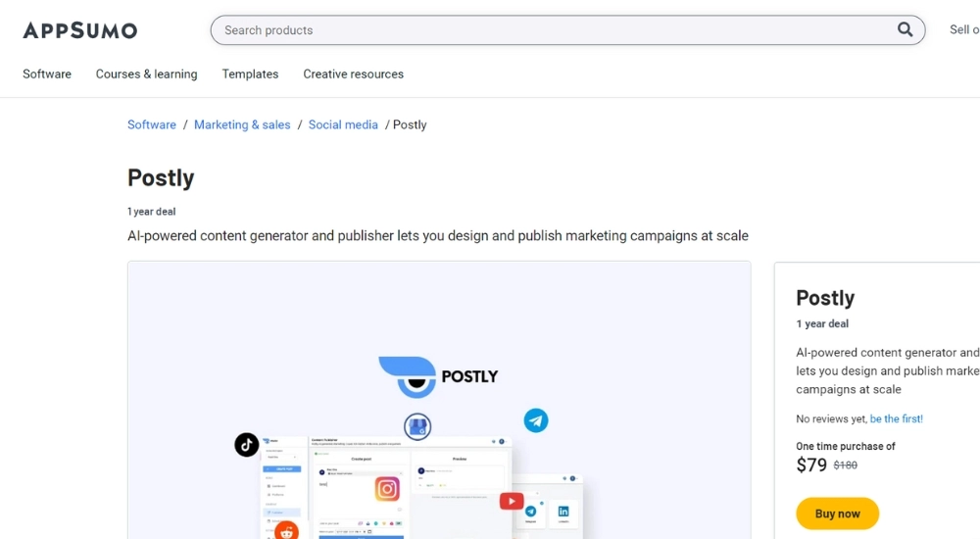The width and height of the screenshot is (980, 539).
Task: Click the Instagram icon in product image
Action: pyautogui.click(x=387, y=488)
